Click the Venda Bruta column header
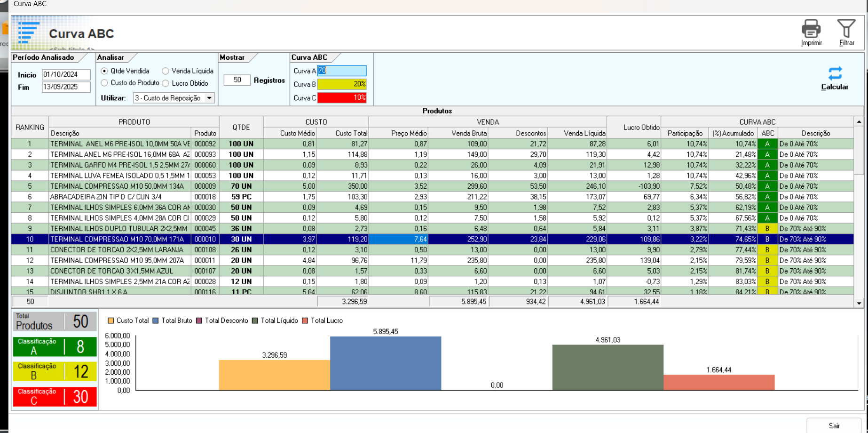Image resolution: width=868 pixels, height=433 pixels. (468, 133)
